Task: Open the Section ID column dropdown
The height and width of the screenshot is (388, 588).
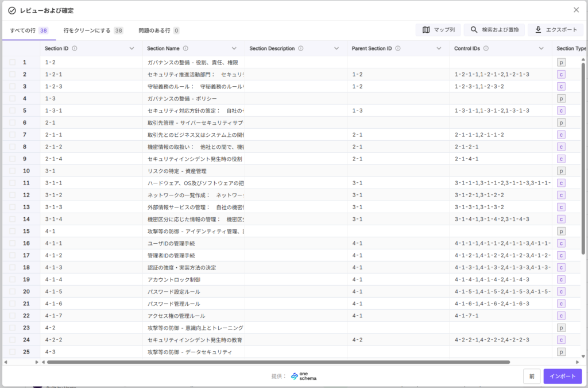Action: coord(132,49)
